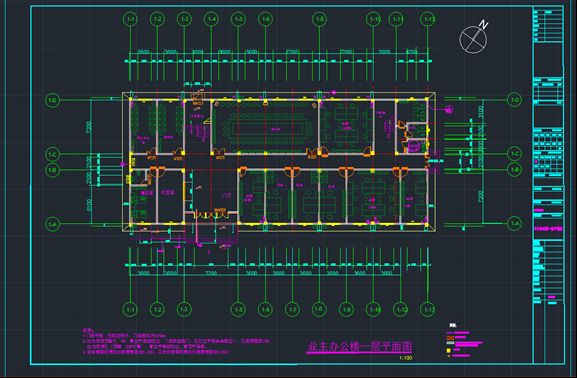
Task: Click the left-side grid bubble 1-C
Action: coord(53,154)
